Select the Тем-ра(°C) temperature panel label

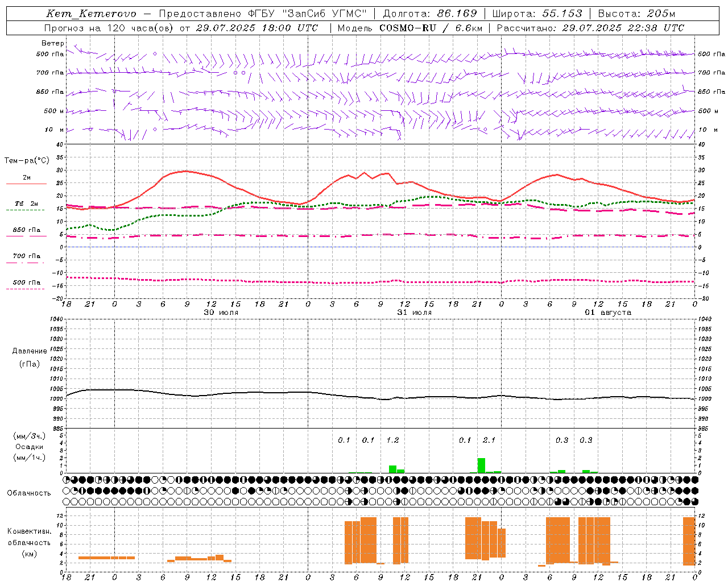27,161
